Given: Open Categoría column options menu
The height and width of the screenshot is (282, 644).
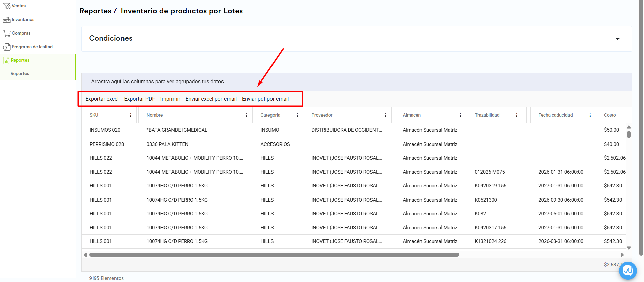Looking at the screenshot, I should 298,115.
